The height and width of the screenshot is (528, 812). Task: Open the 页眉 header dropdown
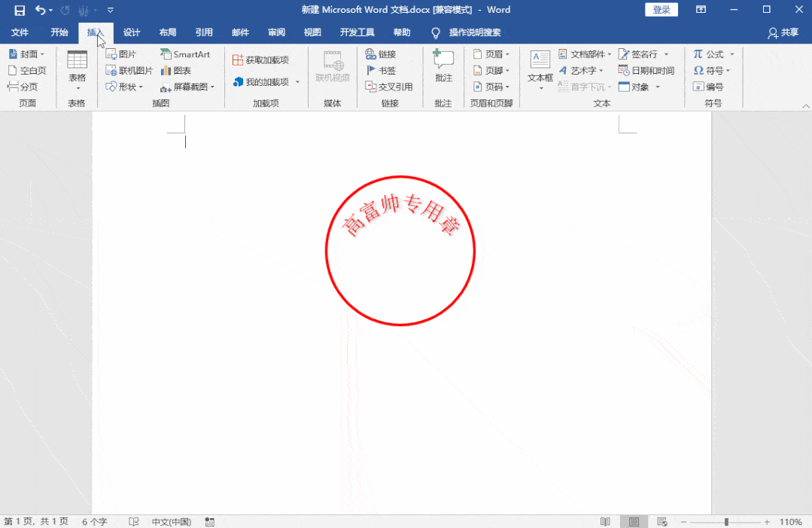click(491, 54)
